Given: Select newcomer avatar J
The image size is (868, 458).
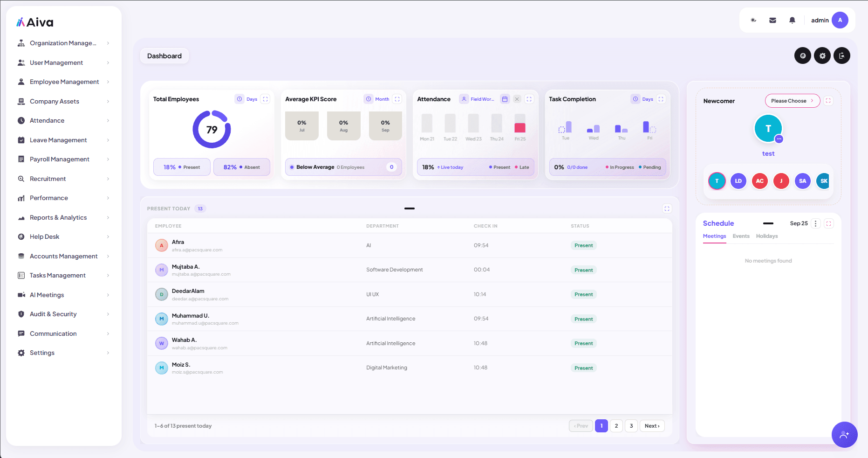Looking at the screenshot, I should (x=781, y=181).
